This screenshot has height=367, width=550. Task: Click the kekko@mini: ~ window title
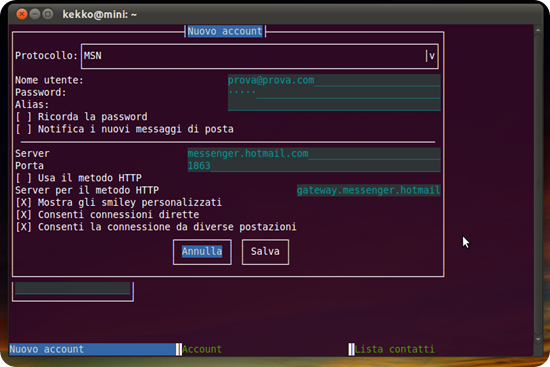click(x=100, y=14)
